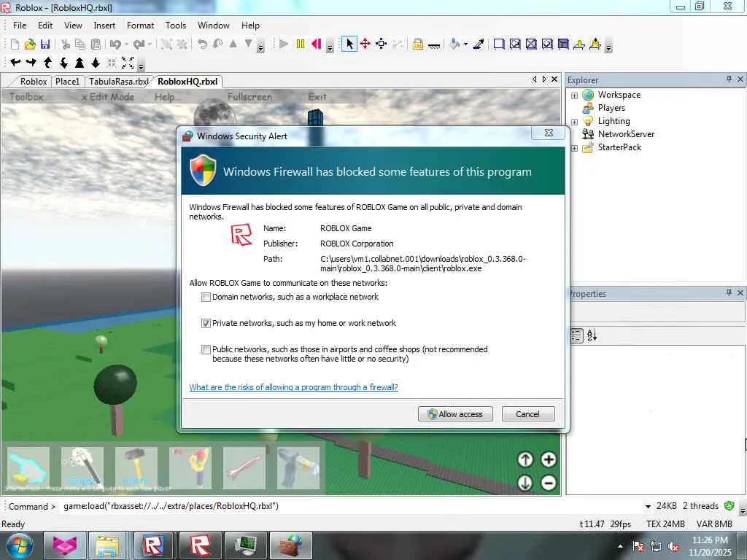Click the Allow access button
747x560 pixels.
pos(455,414)
